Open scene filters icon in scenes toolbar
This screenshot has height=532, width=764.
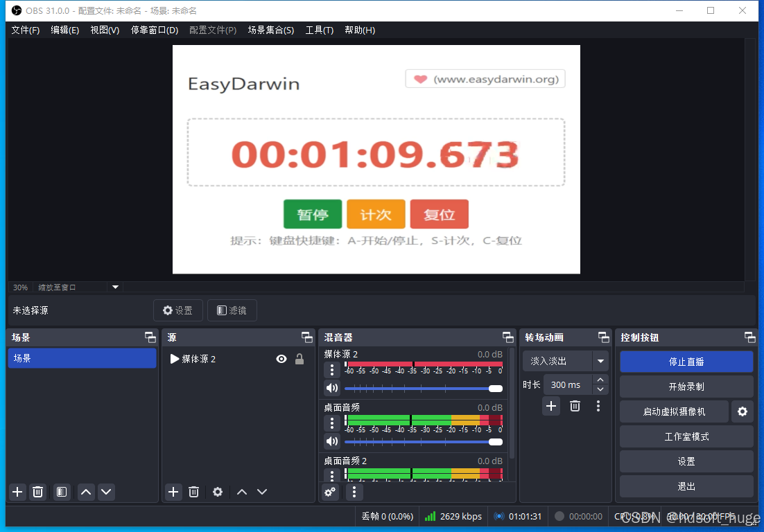tap(62, 492)
